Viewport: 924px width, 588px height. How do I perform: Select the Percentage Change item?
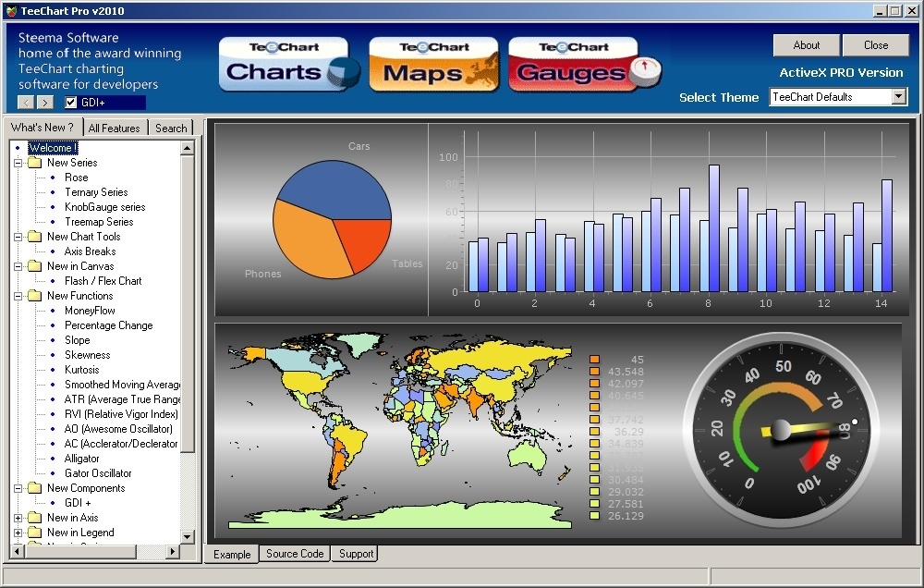(x=108, y=325)
